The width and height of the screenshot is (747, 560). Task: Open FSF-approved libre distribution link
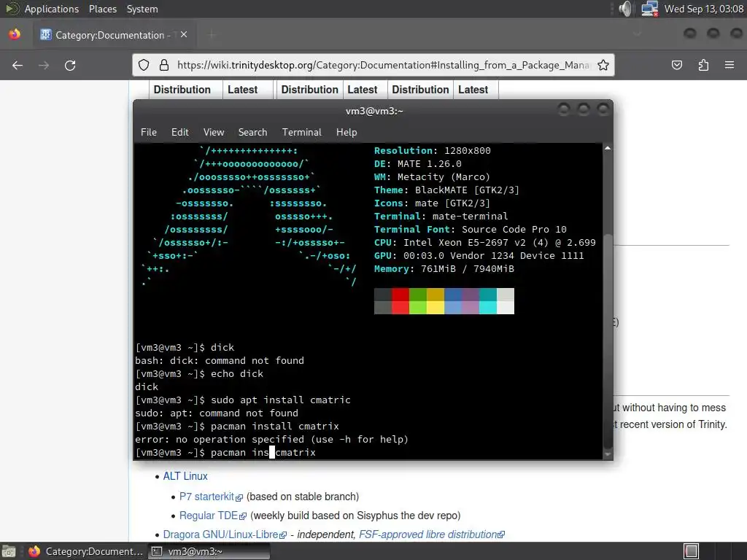(x=432, y=534)
